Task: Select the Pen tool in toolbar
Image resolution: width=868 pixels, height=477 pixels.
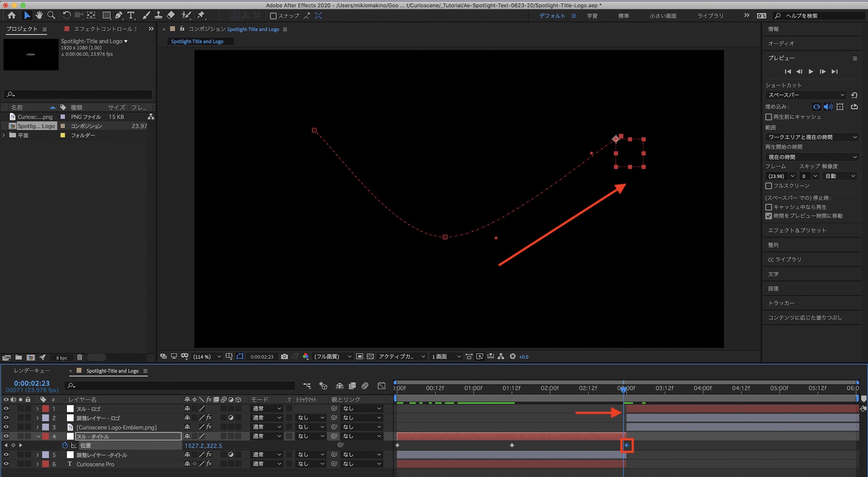Action: pos(118,15)
